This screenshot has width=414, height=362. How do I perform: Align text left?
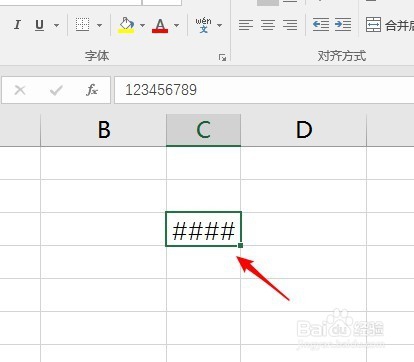pos(246,25)
